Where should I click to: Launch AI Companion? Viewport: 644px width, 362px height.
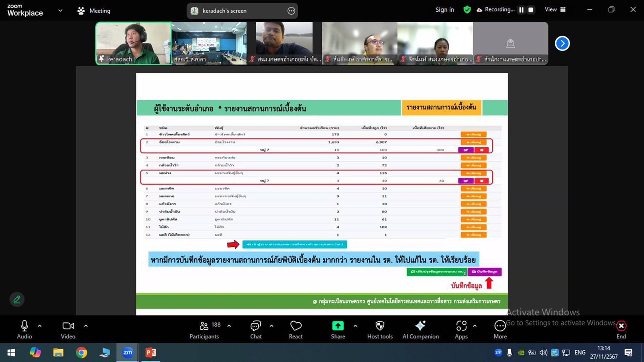[x=421, y=329]
